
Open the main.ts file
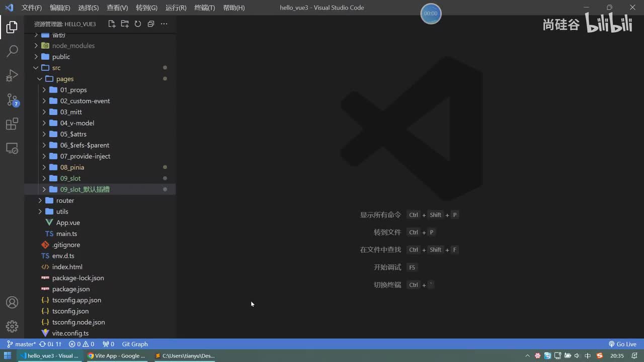pos(100,234)
